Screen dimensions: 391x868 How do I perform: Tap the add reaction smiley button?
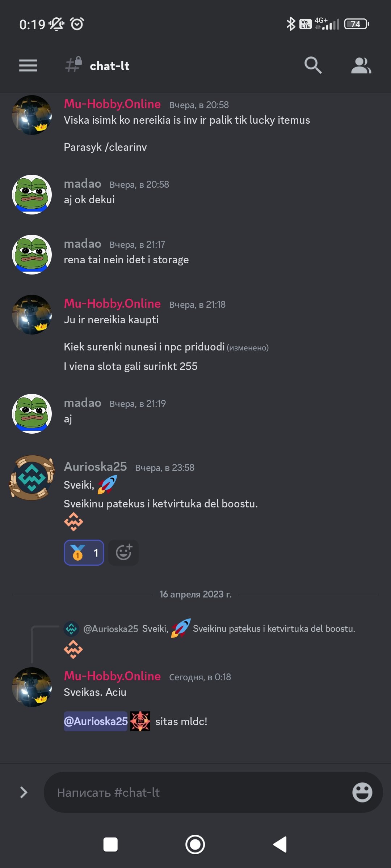(123, 553)
